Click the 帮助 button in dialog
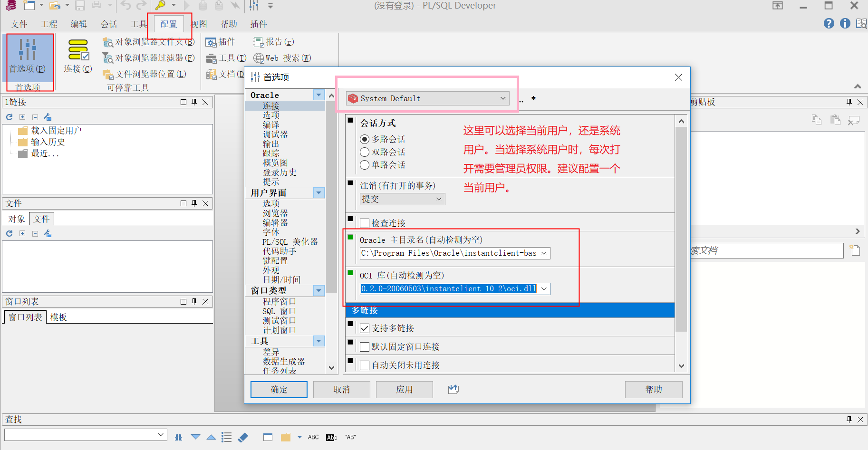Image resolution: width=868 pixels, height=450 pixels. pos(654,390)
